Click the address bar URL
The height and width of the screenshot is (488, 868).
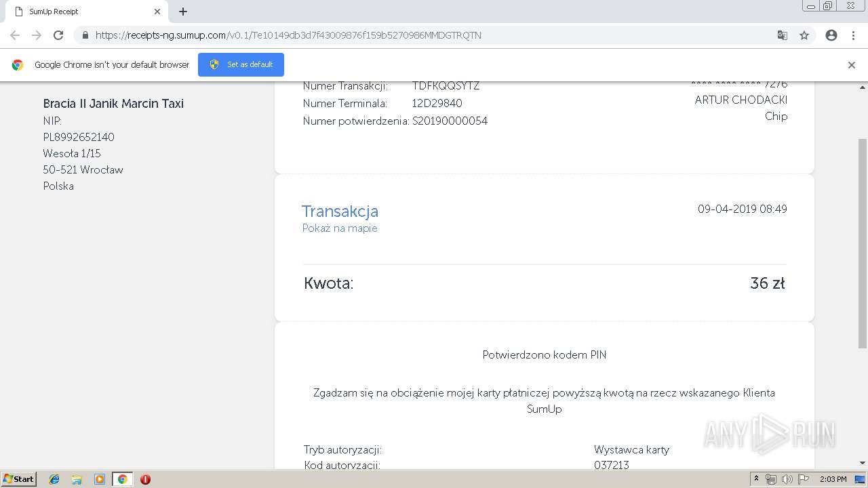click(x=288, y=35)
